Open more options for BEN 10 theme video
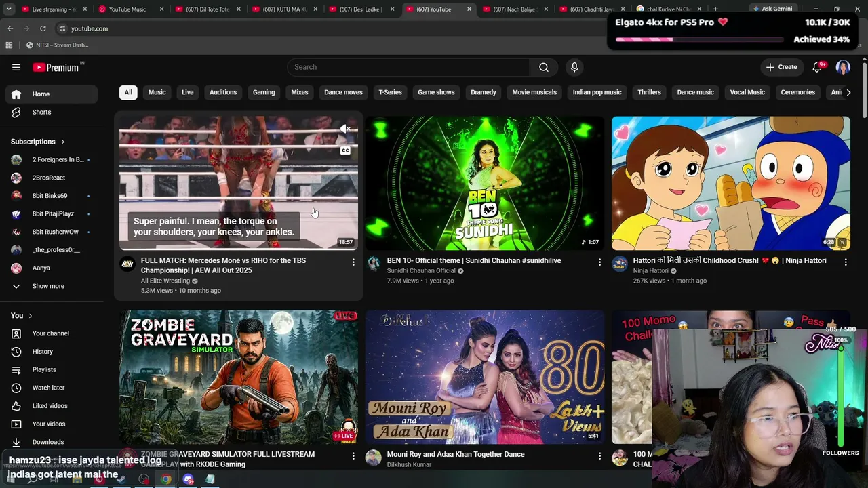The image size is (868, 488). click(599, 262)
